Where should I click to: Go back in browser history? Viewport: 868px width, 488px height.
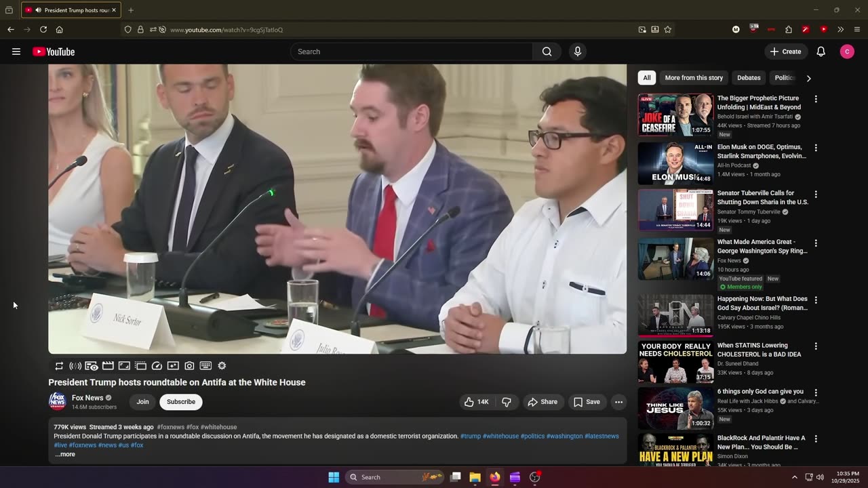coord(11,30)
